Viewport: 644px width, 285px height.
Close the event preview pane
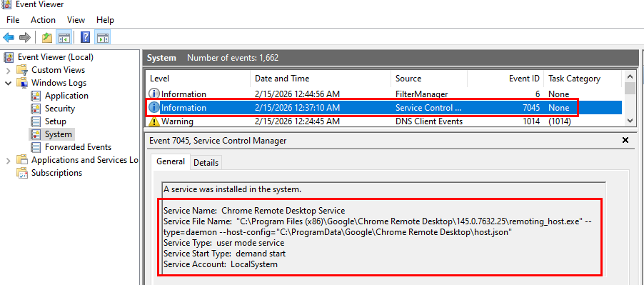625,141
